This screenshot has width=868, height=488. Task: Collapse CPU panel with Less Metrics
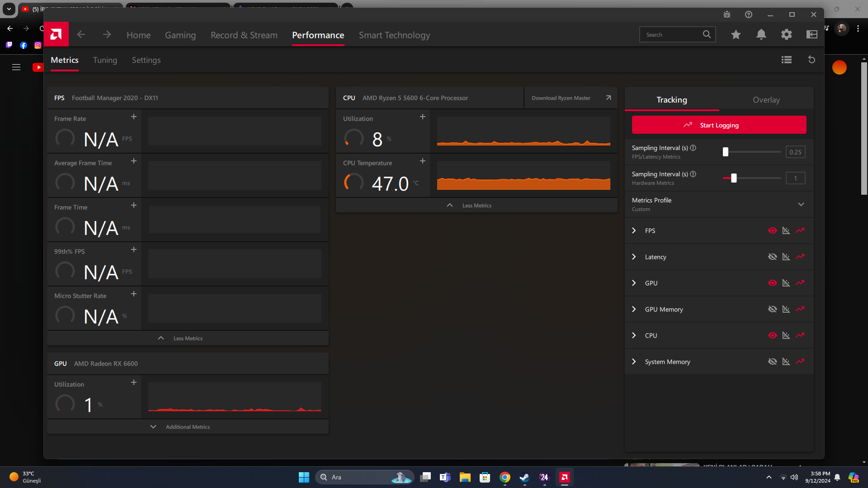476,205
